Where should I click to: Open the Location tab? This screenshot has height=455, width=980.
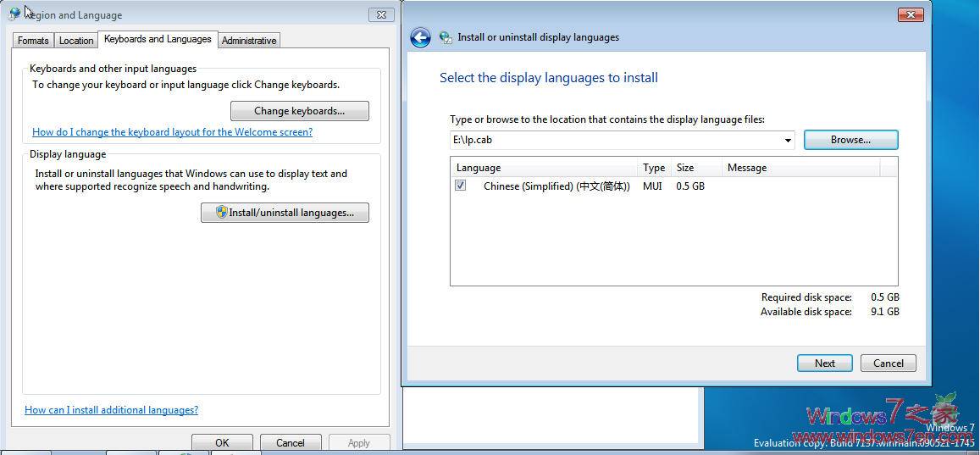[x=76, y=41]
